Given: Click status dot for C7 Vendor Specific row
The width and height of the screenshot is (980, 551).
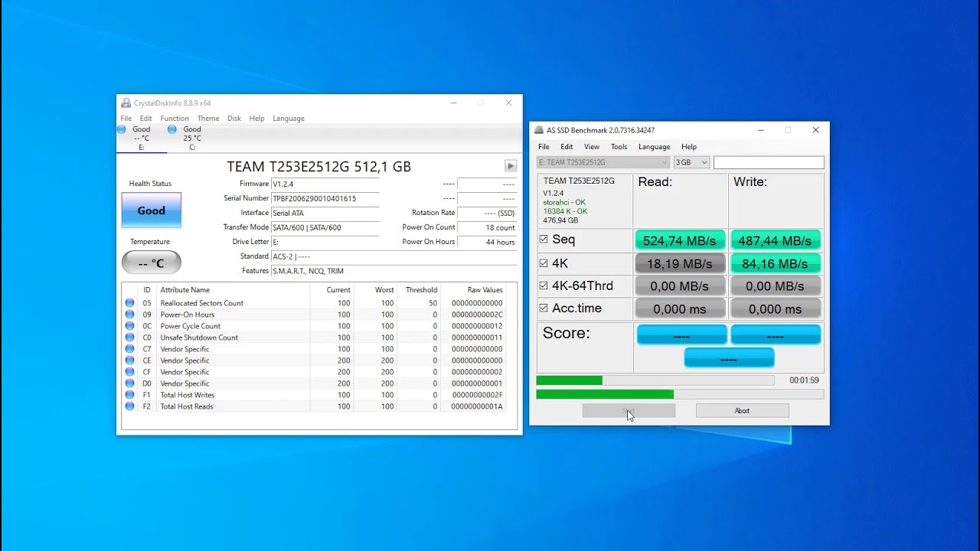Looking at the screenshot, I should pyautogui.click(x=129, y=349).
